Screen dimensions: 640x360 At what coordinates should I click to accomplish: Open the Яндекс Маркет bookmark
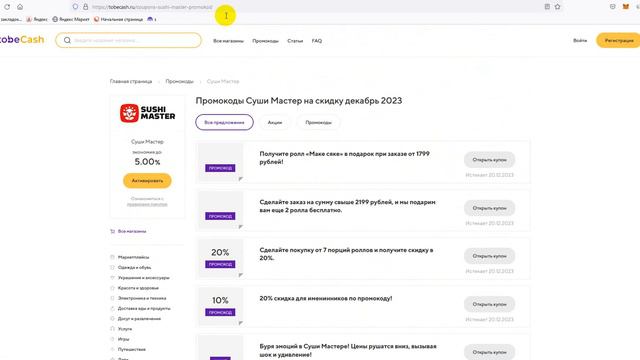pyautogui.click(x=71, y=19)
